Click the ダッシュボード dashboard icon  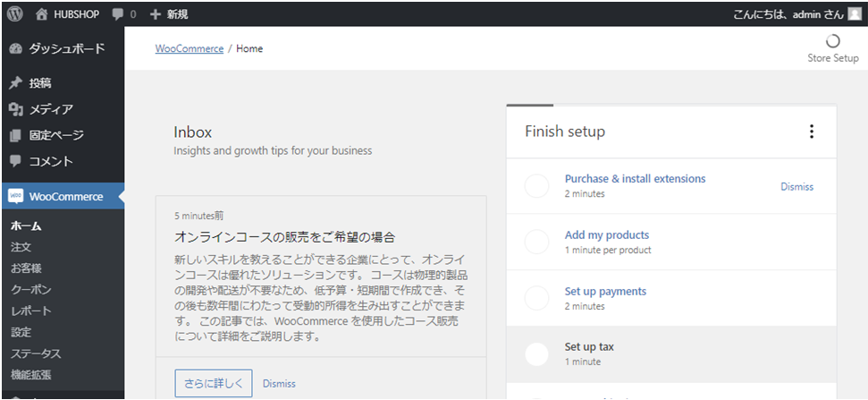(15, 48)
